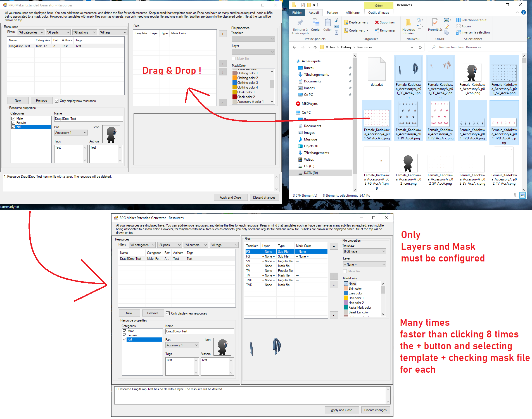This screenshot has height=419, width=532.
Task: Open Explorer address bar history dropdown arrow
Action: [412, 47]
